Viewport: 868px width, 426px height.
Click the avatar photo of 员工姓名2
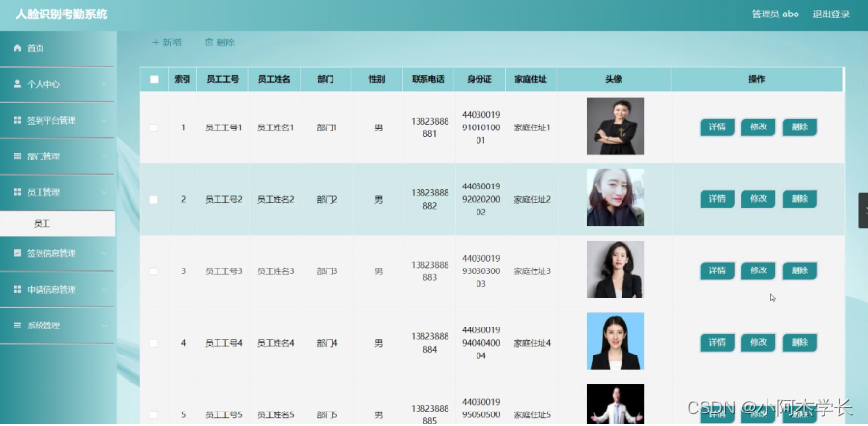pos(615,197)
